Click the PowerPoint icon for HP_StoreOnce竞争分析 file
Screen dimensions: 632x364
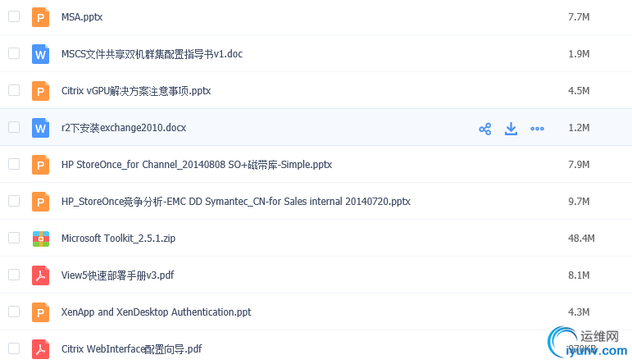click(40, 202)
